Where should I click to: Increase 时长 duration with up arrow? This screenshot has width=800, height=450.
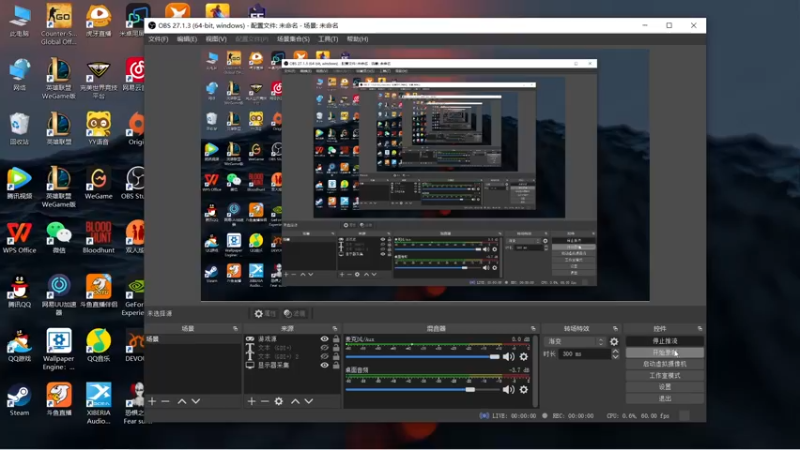(x=615, y=351)
